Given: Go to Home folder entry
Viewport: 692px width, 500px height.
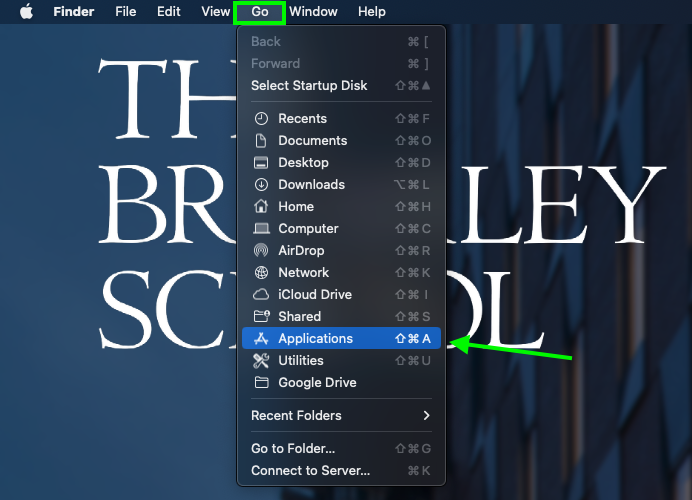Looking at the screenshot, I should point(341,206).
